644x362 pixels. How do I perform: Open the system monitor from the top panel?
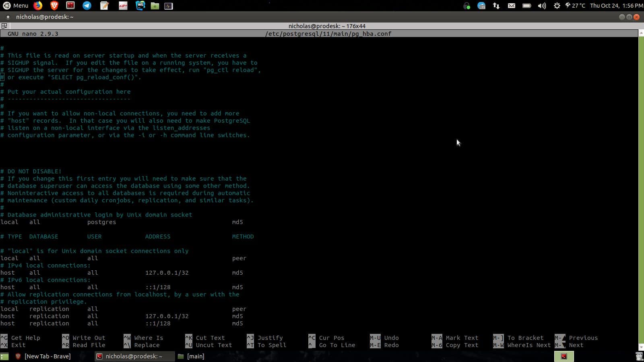click(168, 6)
